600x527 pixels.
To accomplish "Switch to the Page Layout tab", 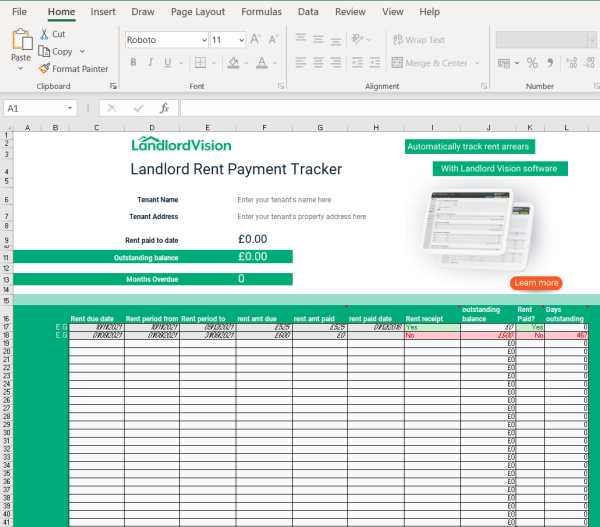I will click(198, 12).
